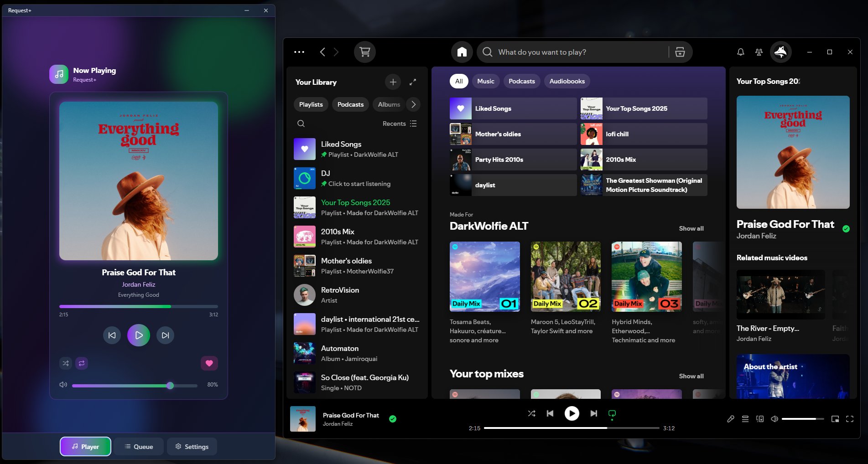868x464 pixels.
Task: Expand Your Library to full view
Action: point(413,82)
